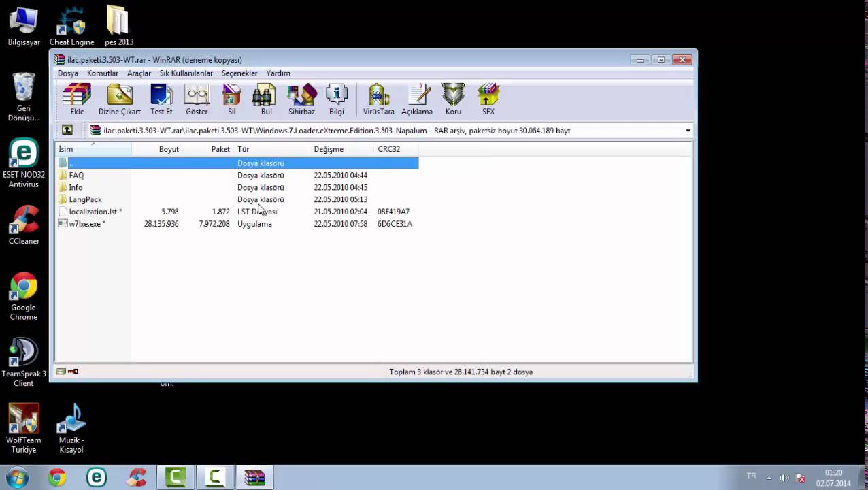868x490 pixels.
Task: Open the Komutlar menu
Action: (x=103, y=73)
